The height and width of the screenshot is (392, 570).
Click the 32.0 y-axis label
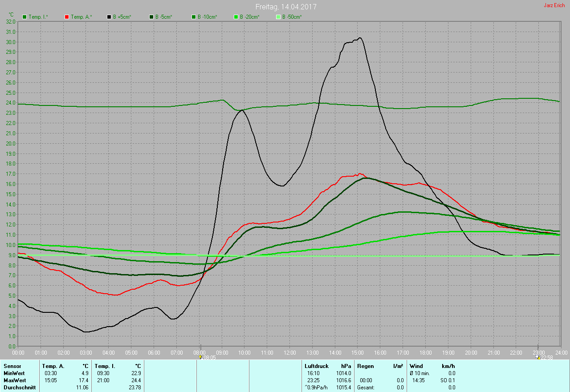coord(11,21)
